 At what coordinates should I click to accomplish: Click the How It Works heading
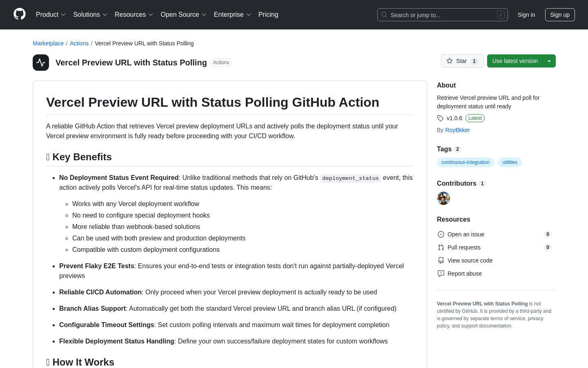pos(80,362)
